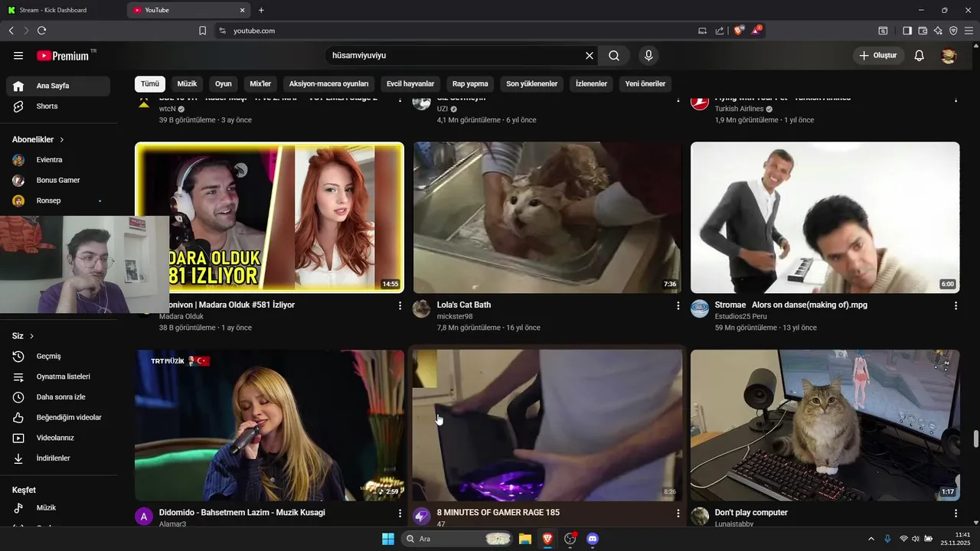Start voice search with the microphone
The image size is (980, 551).
tap(648, 56)
